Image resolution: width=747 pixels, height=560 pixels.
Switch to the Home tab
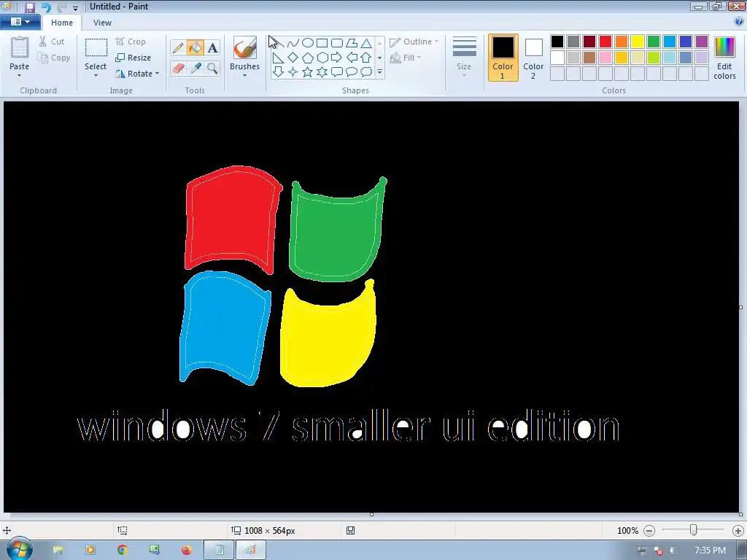pos(62,23)
